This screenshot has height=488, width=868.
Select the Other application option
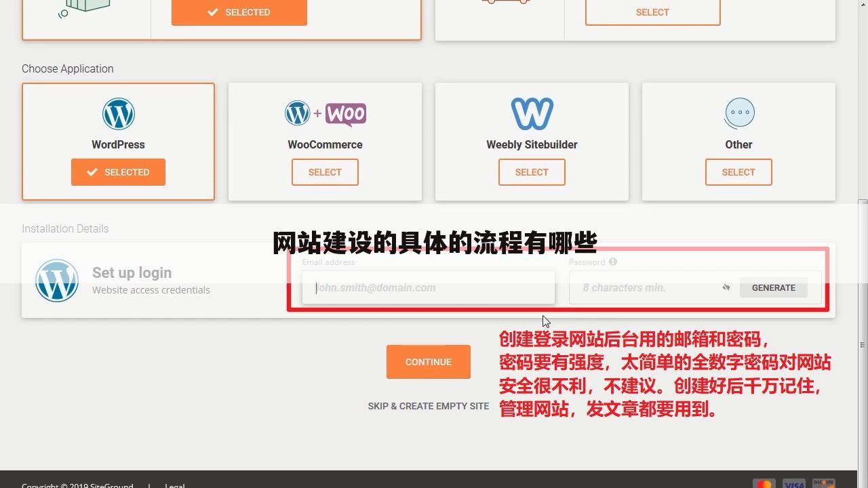pos(738,172)
